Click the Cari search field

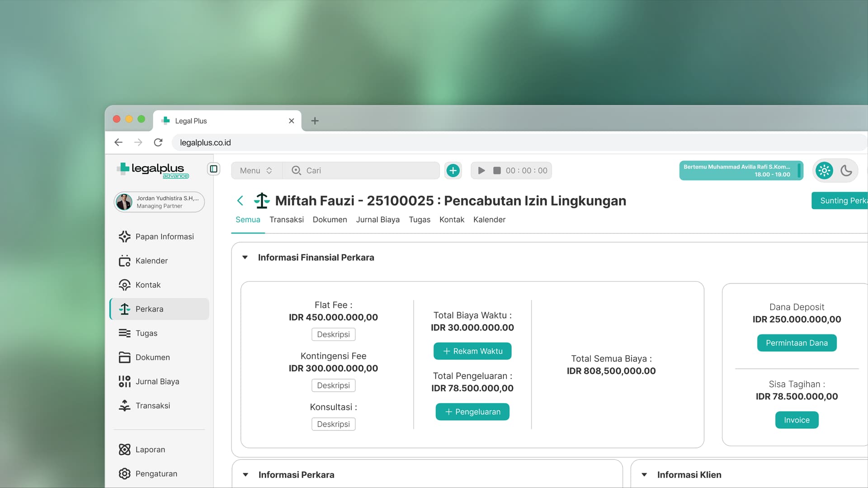[x=366, y=170]
